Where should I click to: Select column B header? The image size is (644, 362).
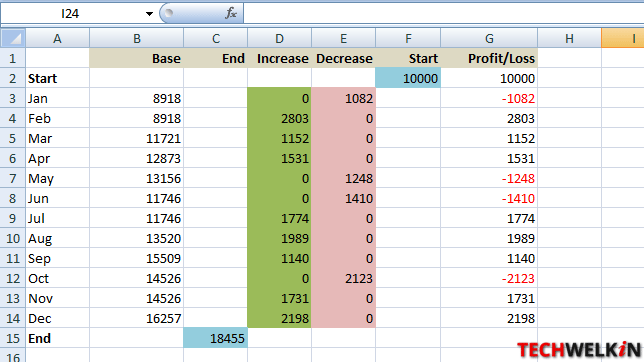coord(136,38)
